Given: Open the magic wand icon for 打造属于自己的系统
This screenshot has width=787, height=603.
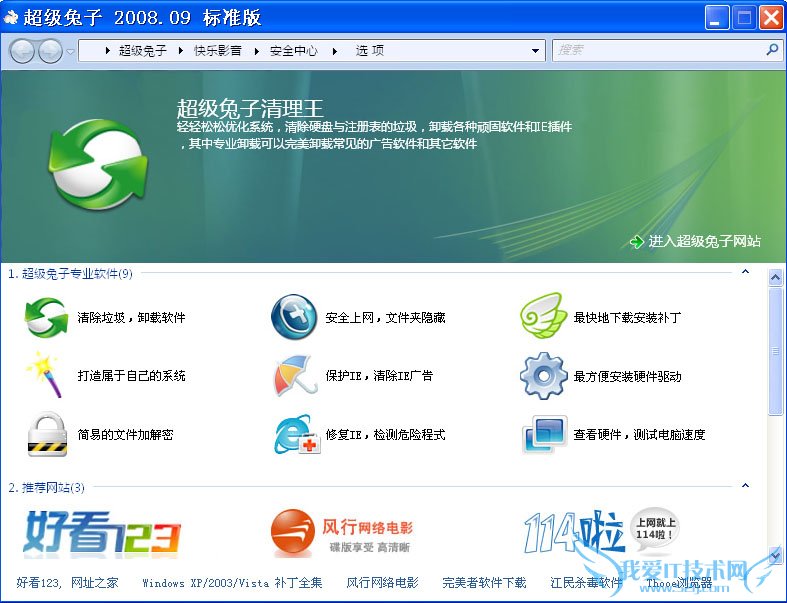Looking at the screenshot, I should tap(45, 375).
